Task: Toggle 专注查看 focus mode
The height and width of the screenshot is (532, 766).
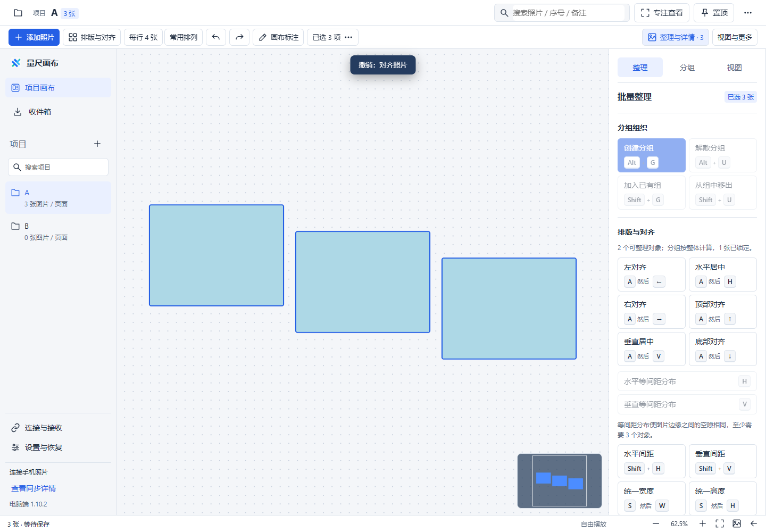Action: [662, 13]
